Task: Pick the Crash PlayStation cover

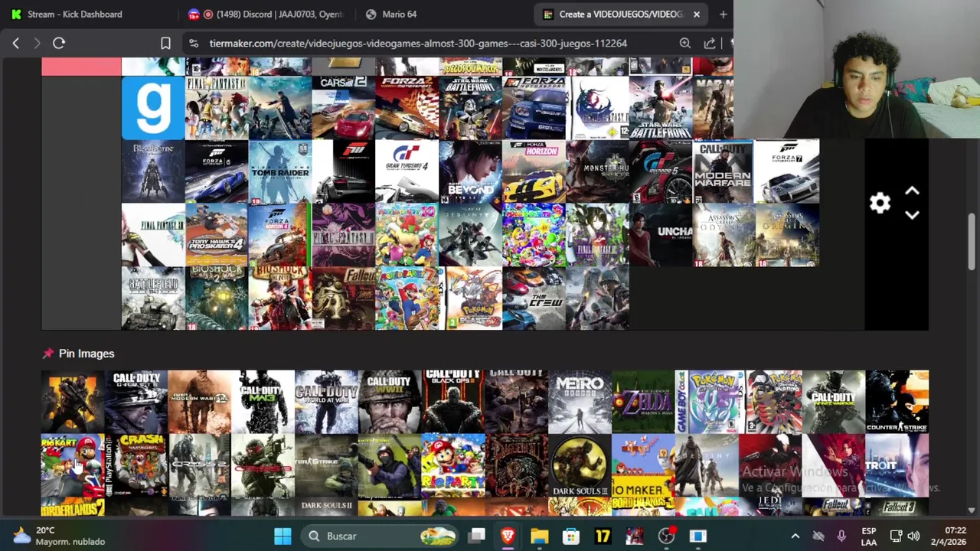Action: point(136,465)
